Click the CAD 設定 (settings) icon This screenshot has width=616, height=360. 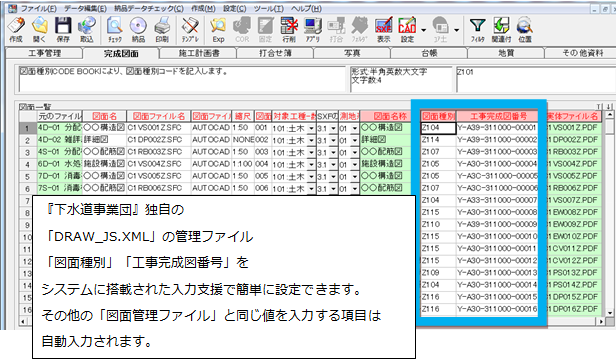(x=407, y=29)
